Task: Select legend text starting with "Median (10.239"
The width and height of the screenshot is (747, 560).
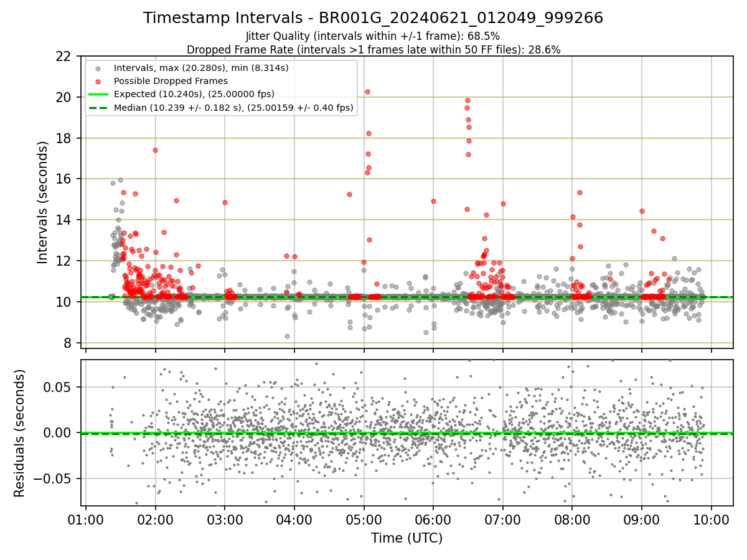Action: 233,108
